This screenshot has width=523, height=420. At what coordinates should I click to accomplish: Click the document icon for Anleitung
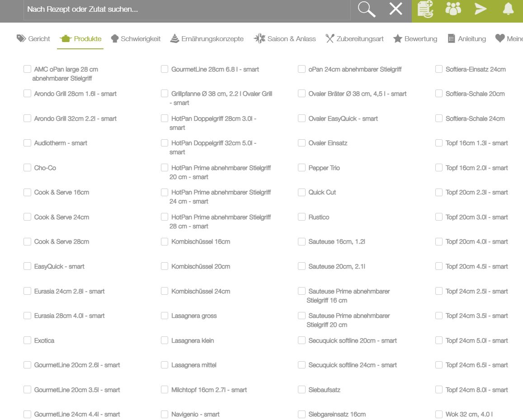pyautogui.click(x=451, y=38)
